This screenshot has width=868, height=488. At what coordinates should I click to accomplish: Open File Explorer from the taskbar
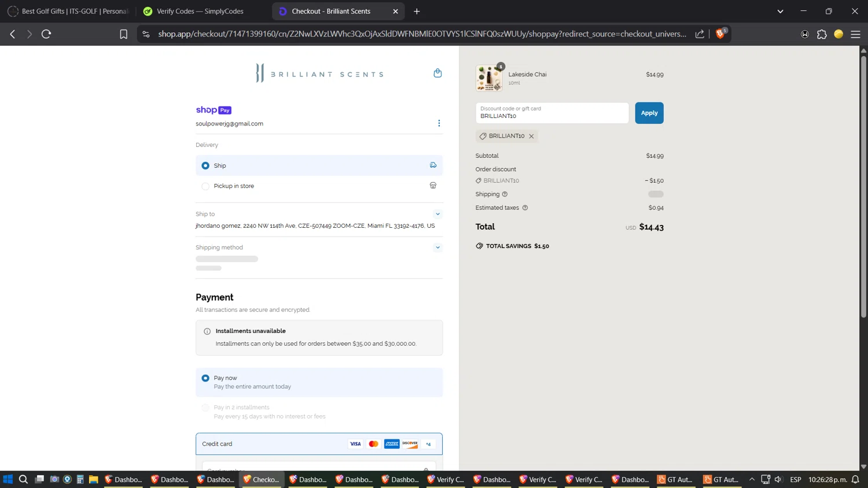(x=93, y=479)
